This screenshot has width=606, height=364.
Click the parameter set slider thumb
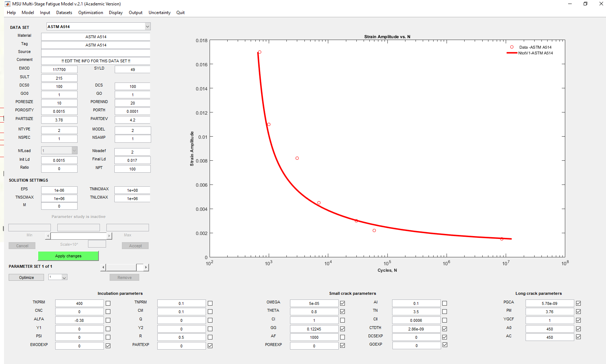140,267
